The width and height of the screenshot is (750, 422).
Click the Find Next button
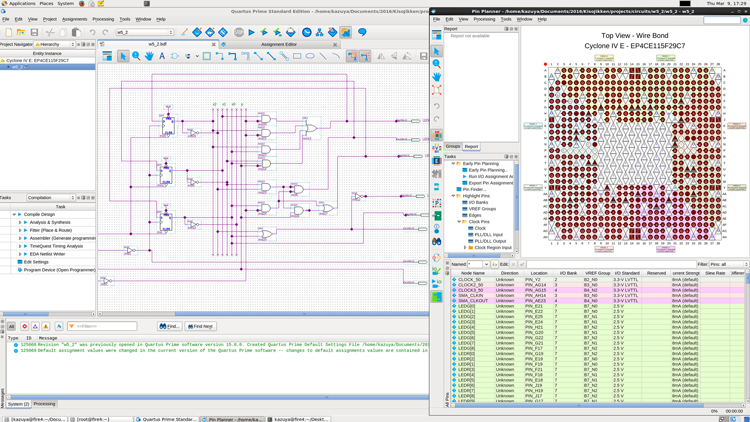point(200,326)
